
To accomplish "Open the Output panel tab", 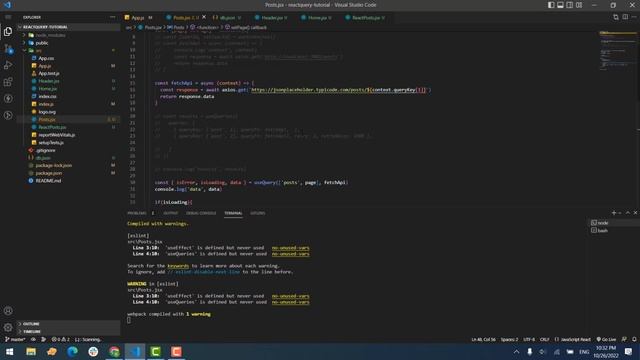I will pyautogui.click(x=171, y=213).
